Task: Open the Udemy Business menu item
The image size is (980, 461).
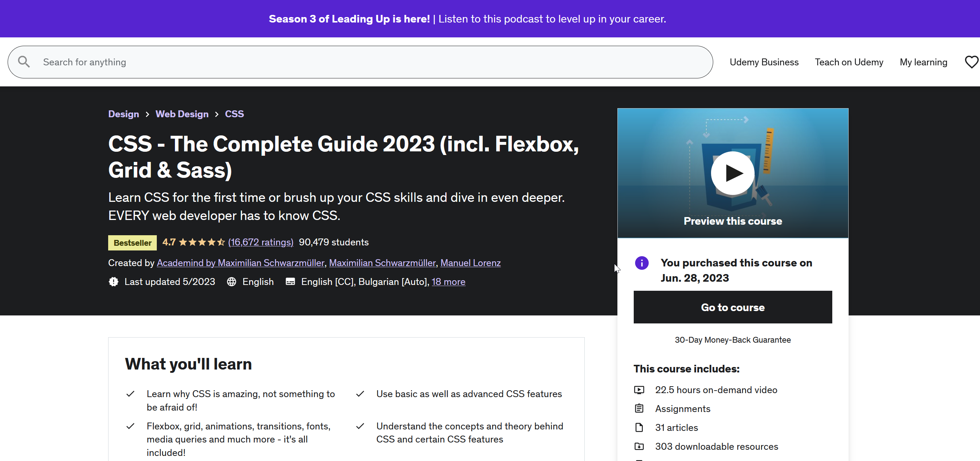Action: click(x=764, y=62)
